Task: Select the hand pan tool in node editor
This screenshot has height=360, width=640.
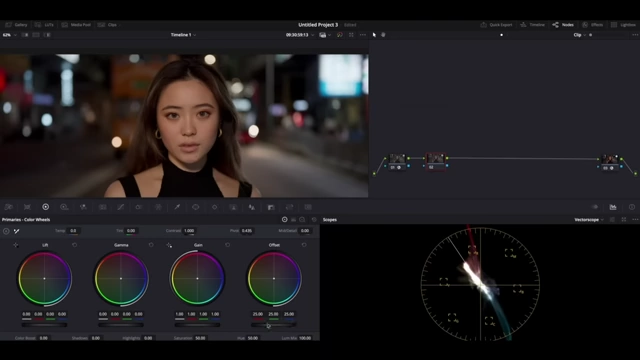Action: [383, 35]
